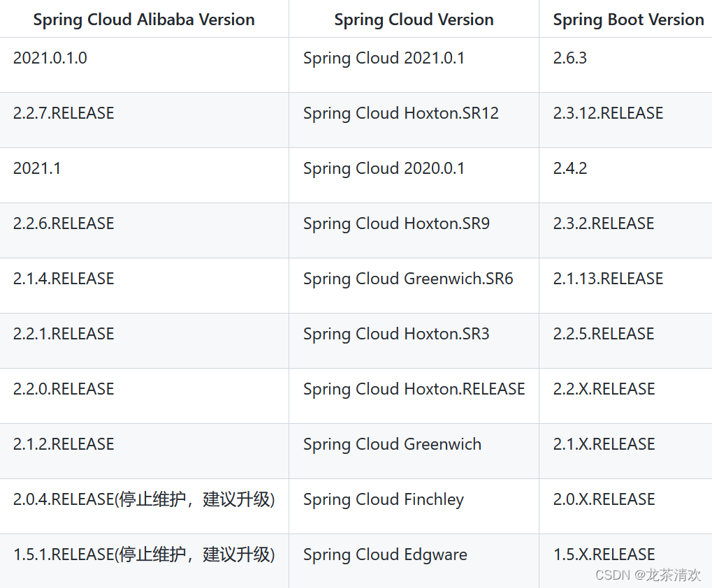Screen dimensions: 712x588
Task: Select the '2.2.X.RELEASE' cell
Action: pos(626,396)
